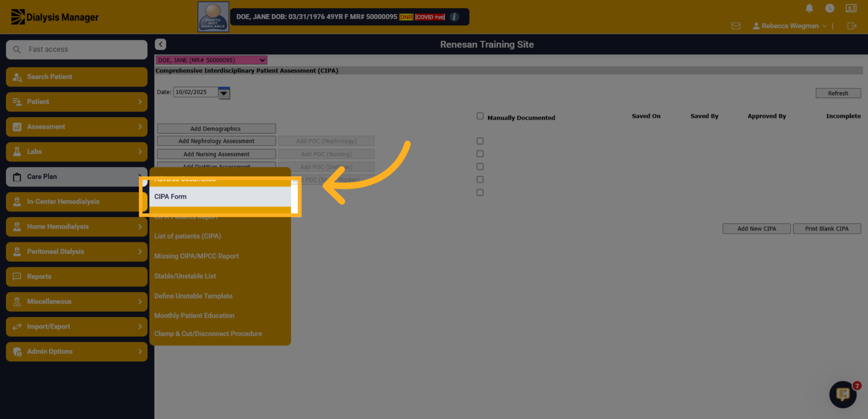Image resolution: width=868 pixels, height=419 pixels.
Task: Click Add Demographics button
Action: point(216,128)
